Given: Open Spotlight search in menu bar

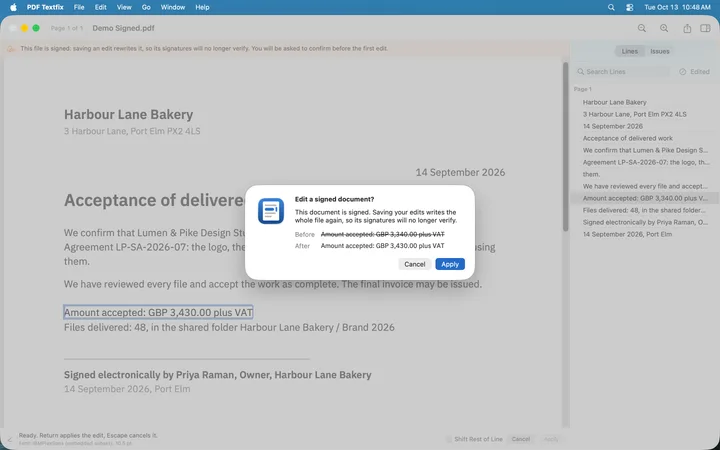Looking at the screenshot, I should click(611, 7).
